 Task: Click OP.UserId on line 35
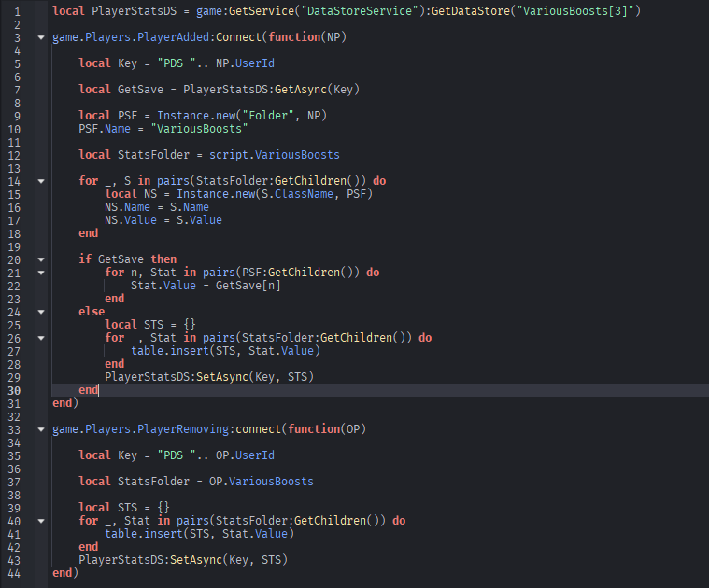tap(245, 455)
